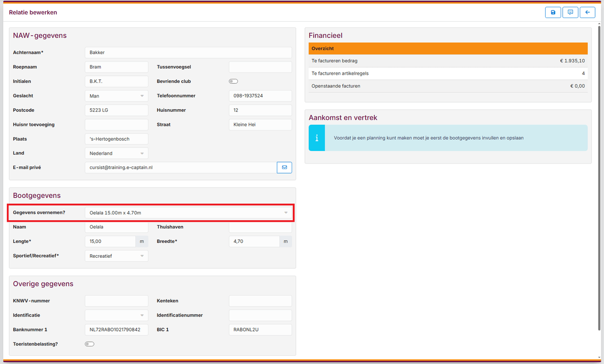Click the back arrow icon
604x364 pixels.
(587, 12)
